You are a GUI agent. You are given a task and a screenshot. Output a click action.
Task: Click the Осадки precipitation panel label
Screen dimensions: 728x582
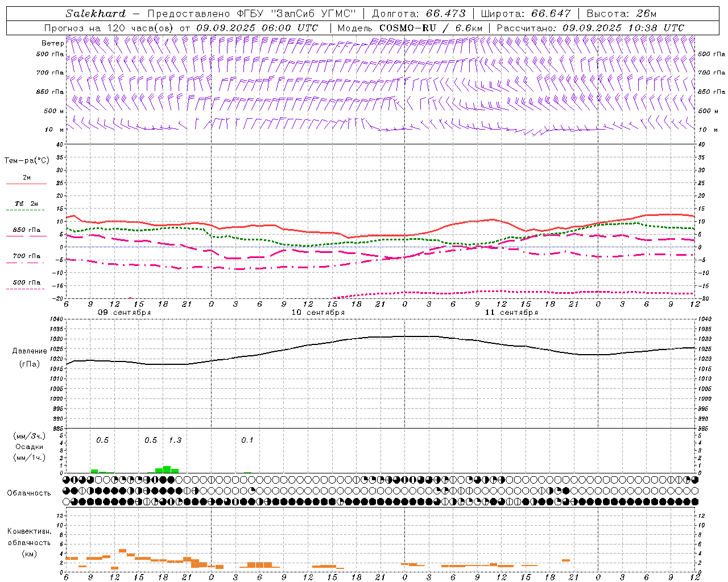pos(29,447)
